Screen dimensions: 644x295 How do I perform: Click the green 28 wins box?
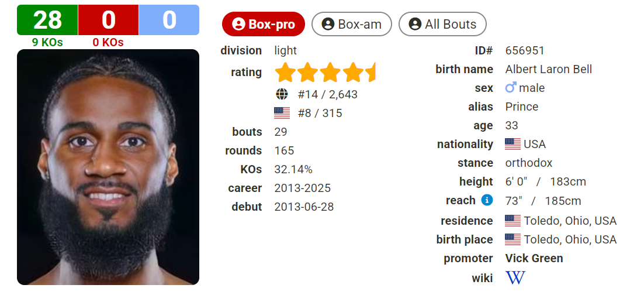point(47,20)
